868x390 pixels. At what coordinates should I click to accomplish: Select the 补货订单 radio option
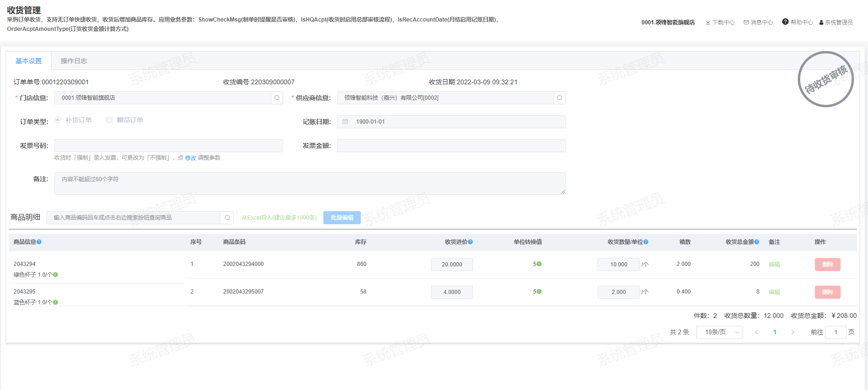tap(58, 120)
